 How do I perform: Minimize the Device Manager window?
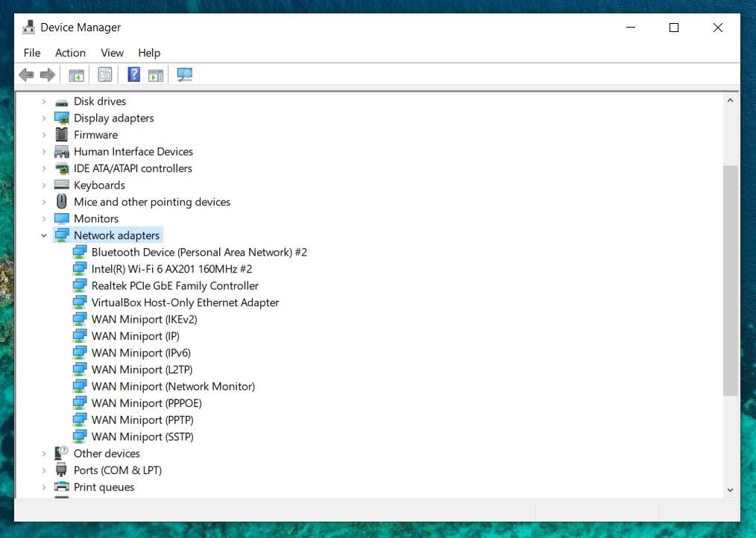point(631,28)
